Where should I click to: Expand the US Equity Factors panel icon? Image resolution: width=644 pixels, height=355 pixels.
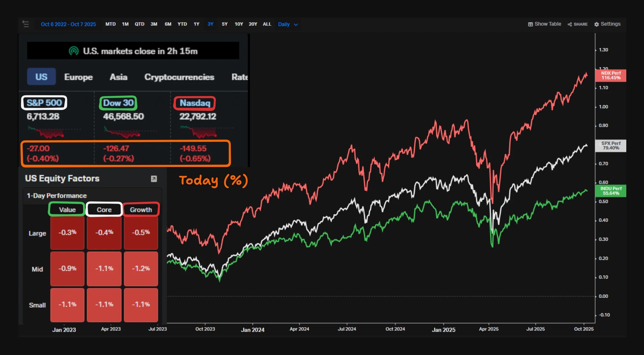[x=154, y=179]
